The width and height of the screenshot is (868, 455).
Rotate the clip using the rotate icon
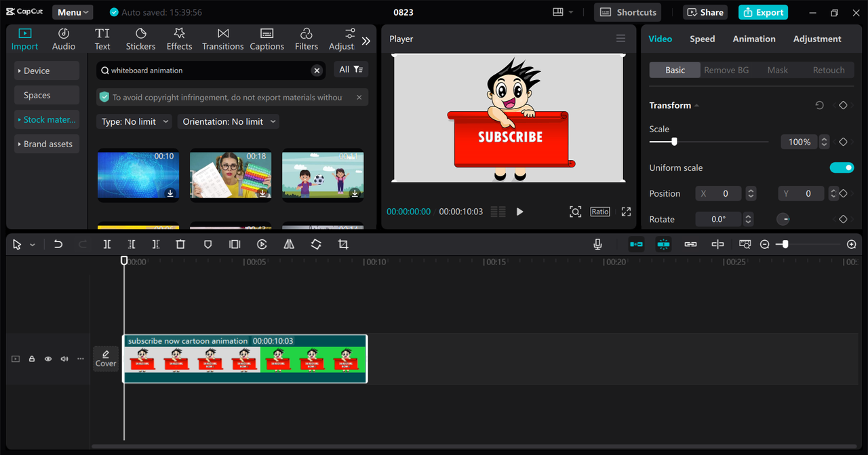[x=316, y=244]
